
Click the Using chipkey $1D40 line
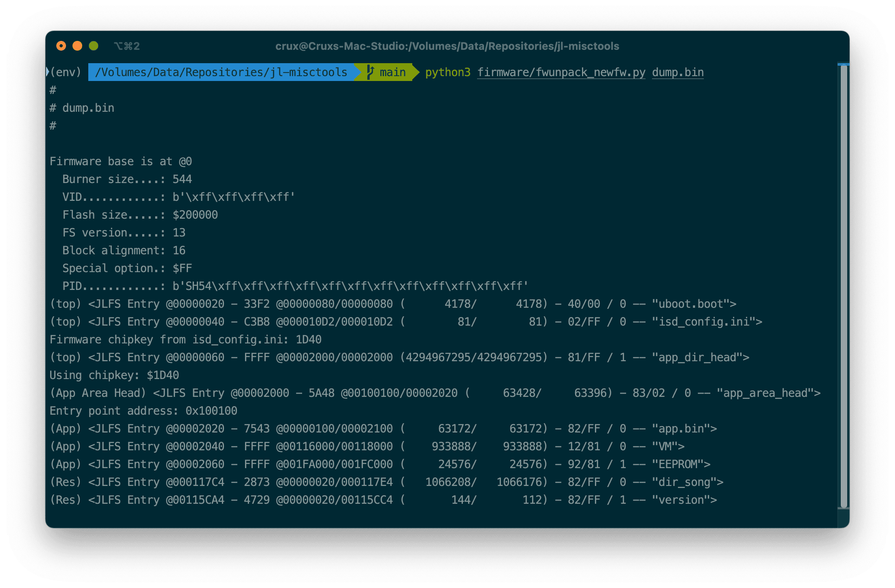tap(114, 375)
